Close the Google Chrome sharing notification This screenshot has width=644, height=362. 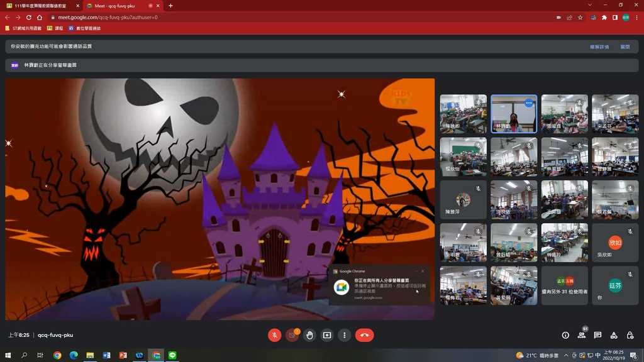pos(423,271)
